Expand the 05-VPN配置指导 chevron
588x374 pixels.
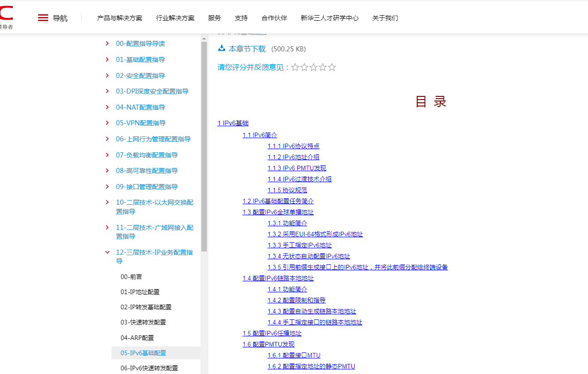pos(107,123)
